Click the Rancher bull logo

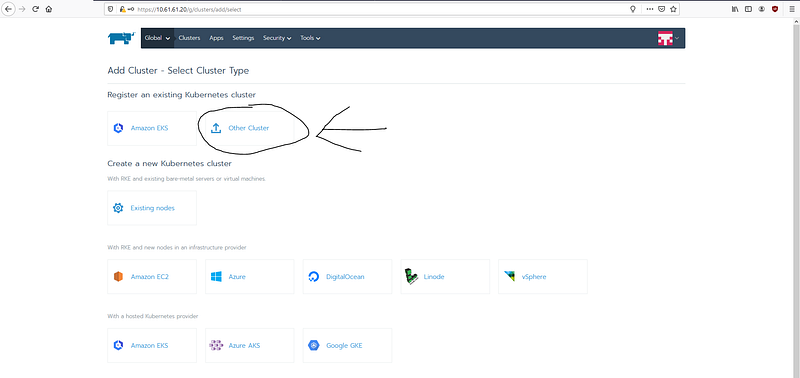(121, 38)
